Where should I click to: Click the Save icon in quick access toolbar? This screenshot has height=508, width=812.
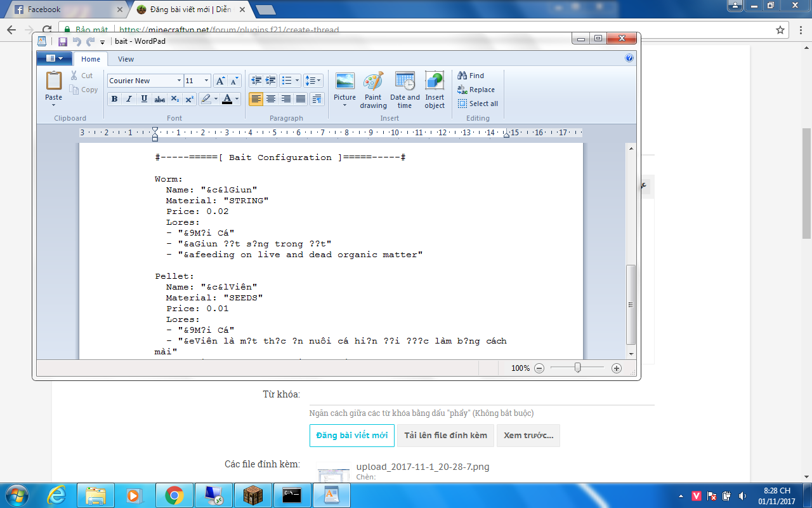[x=63, y=42]
